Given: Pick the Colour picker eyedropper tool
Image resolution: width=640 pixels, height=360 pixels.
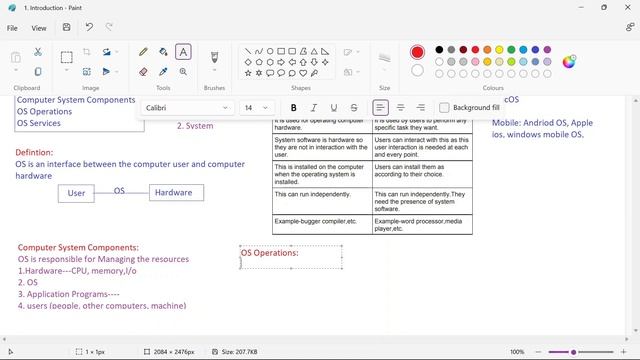Looking at the screenshot, I should pos(163,72).
